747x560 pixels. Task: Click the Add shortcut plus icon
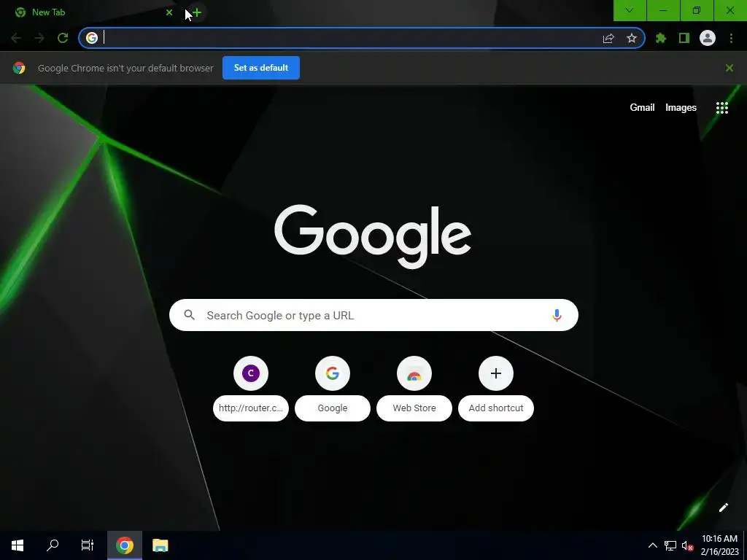[x=496, y=373]
